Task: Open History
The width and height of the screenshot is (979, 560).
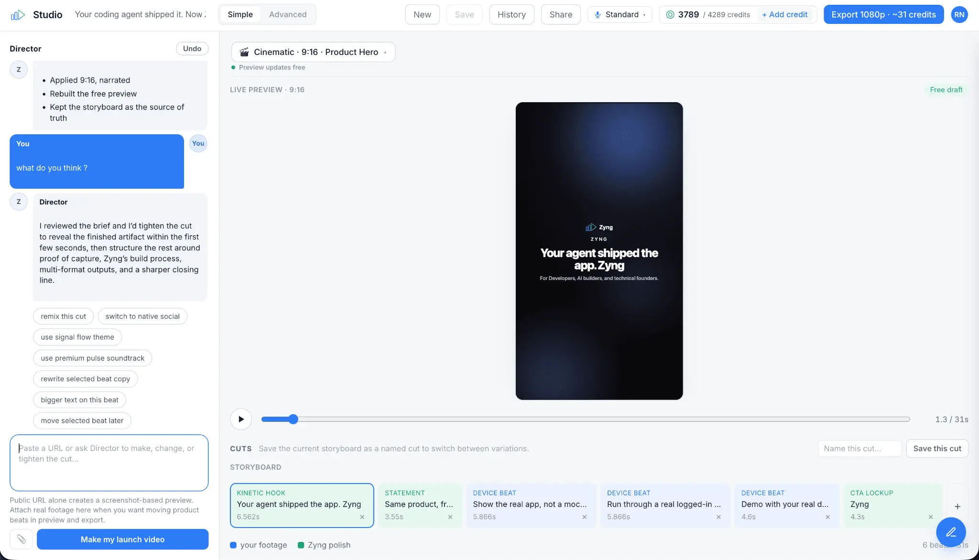Action: pyautogui.click(x=511, y=14)
